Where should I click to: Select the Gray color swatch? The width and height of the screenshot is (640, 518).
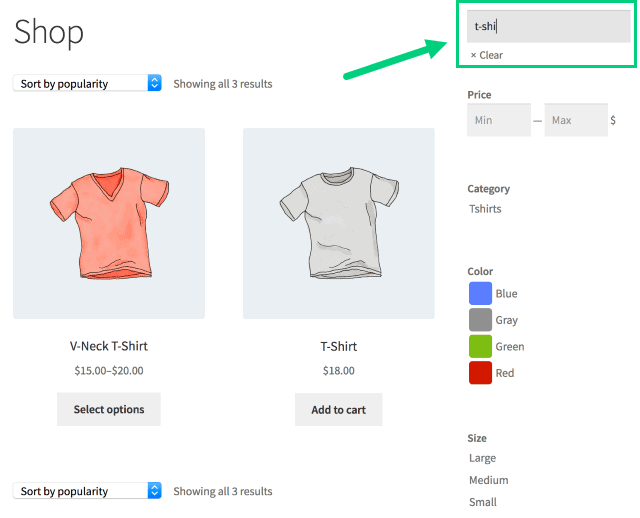pyautogui.click(x=480, y=320)
